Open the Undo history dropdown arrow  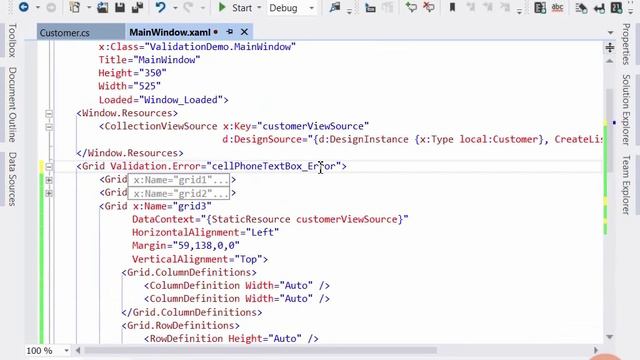(175, 8)
